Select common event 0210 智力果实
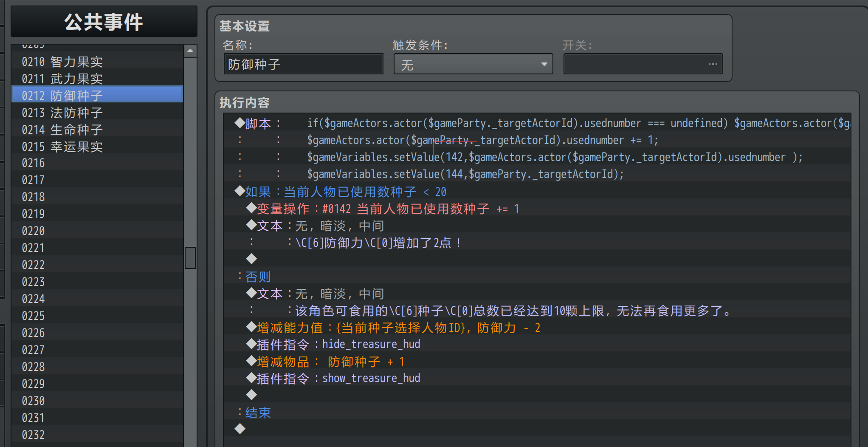This screenshot has width=868, height=447. coord(98,62)
